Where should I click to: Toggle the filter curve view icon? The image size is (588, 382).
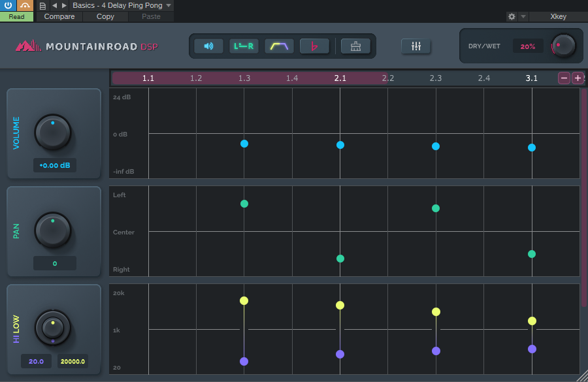click(x=279, y=46)
